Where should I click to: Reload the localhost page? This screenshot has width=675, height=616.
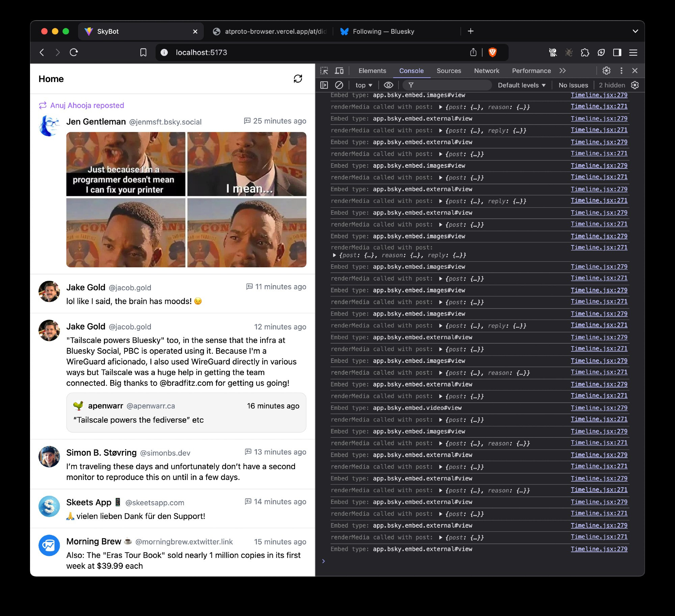[x=74, y=52]
